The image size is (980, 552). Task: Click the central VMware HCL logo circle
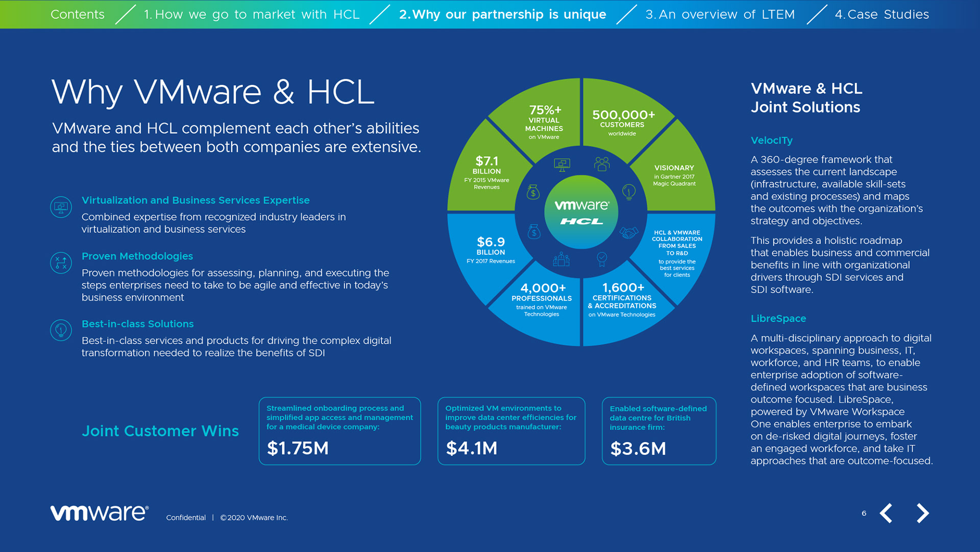coord(581,212)
